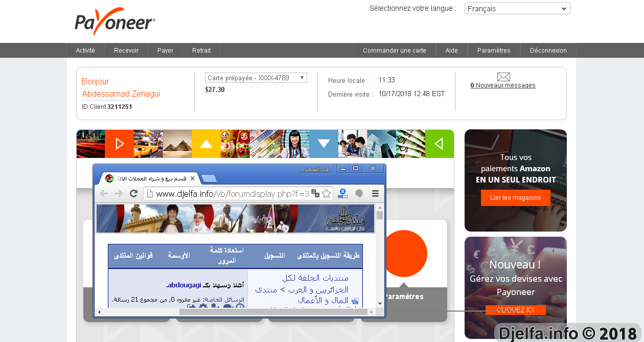Viewport: 644px width, 342px height.
Task: Click the forum header banner image
Action: click(236, 219)
